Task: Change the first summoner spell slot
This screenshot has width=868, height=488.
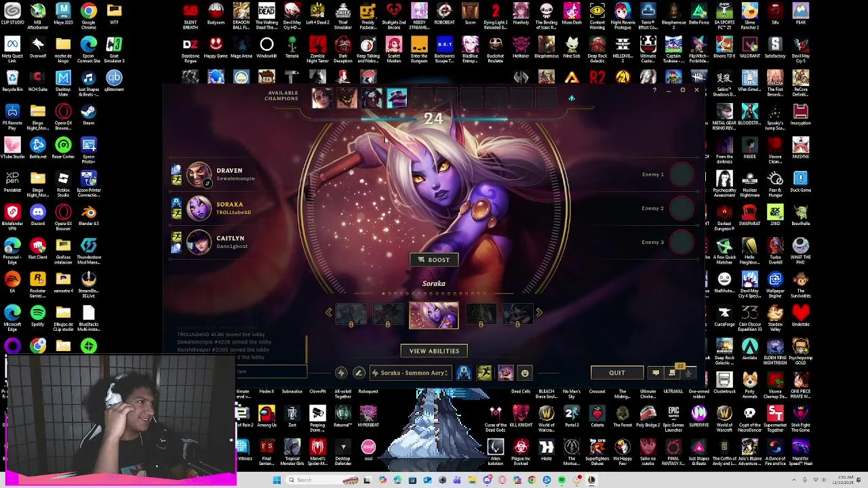Action: point(464,373)
